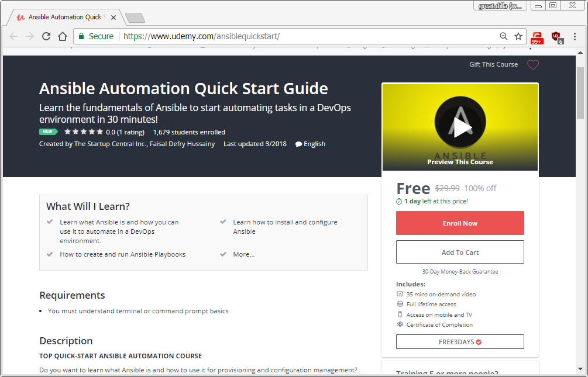Click the '35 mins on-demand video' icon

(x=400, y=294)
